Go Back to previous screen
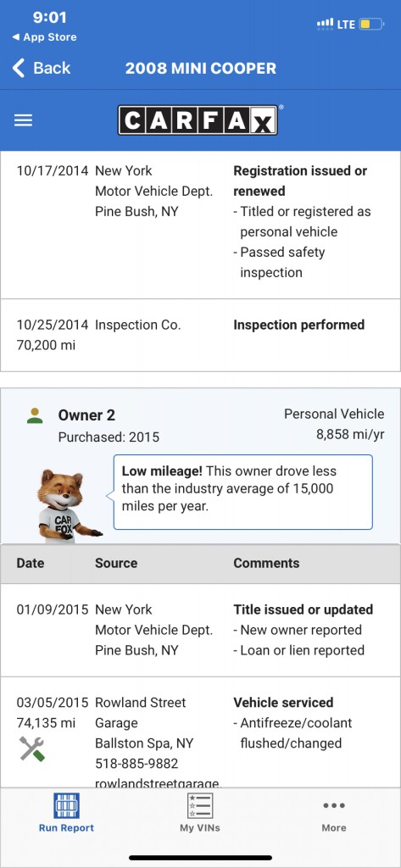The height and width of the screenshot is (868, 401). 42,68
